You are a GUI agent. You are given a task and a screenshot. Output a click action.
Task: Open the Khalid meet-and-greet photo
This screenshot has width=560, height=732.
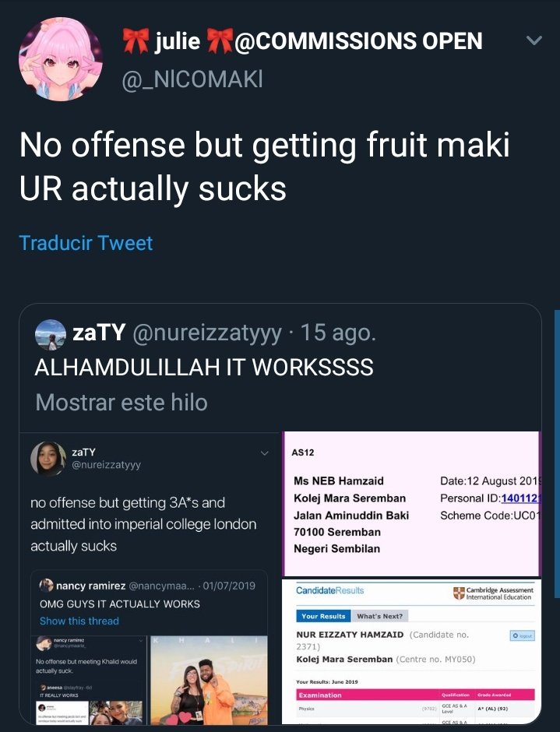(x=210, y=680)
